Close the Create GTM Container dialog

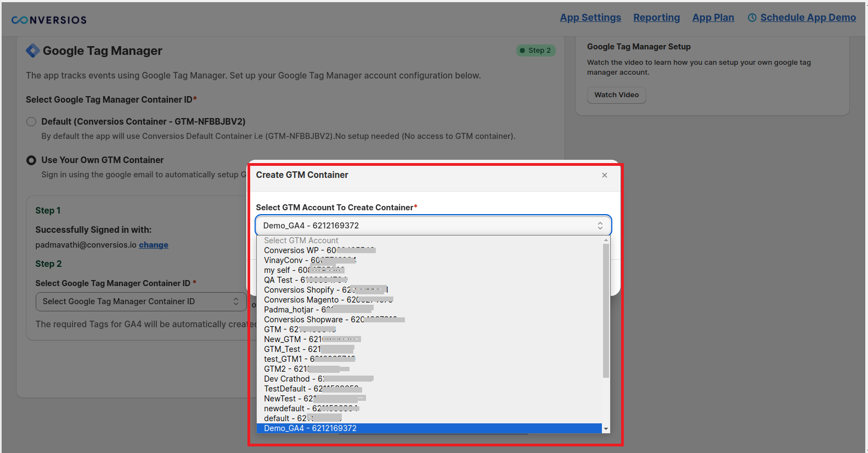605,175
